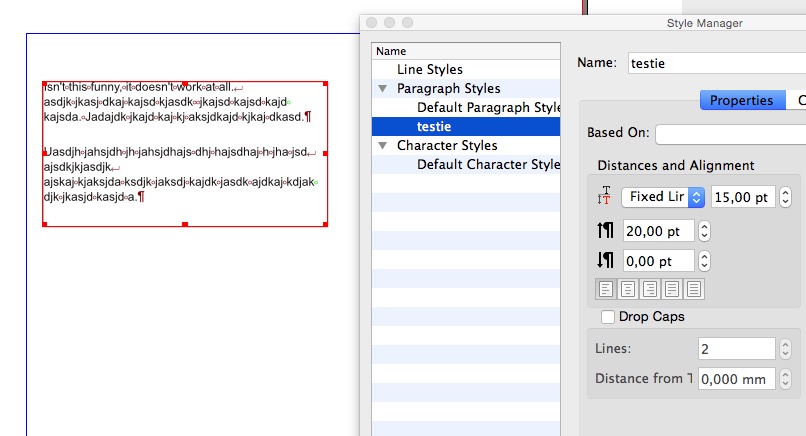Click the space above paragraph icon

pyautogui.click(x=604, y=231)
